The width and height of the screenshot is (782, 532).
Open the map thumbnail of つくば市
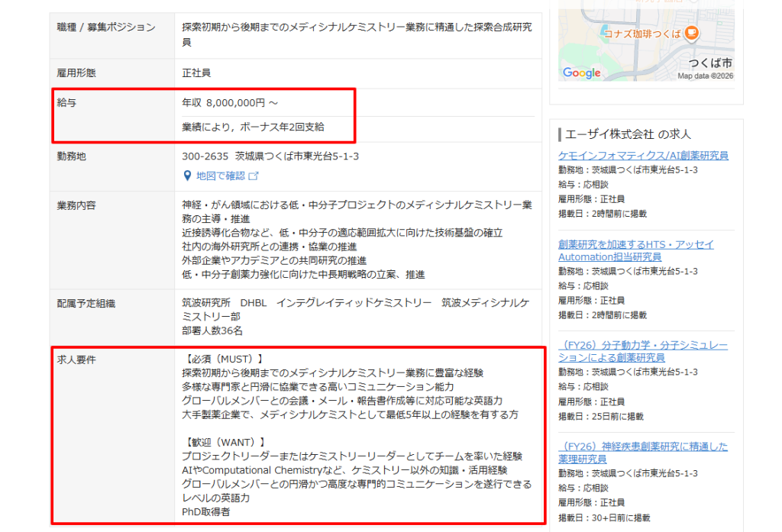tap(646, 40)
